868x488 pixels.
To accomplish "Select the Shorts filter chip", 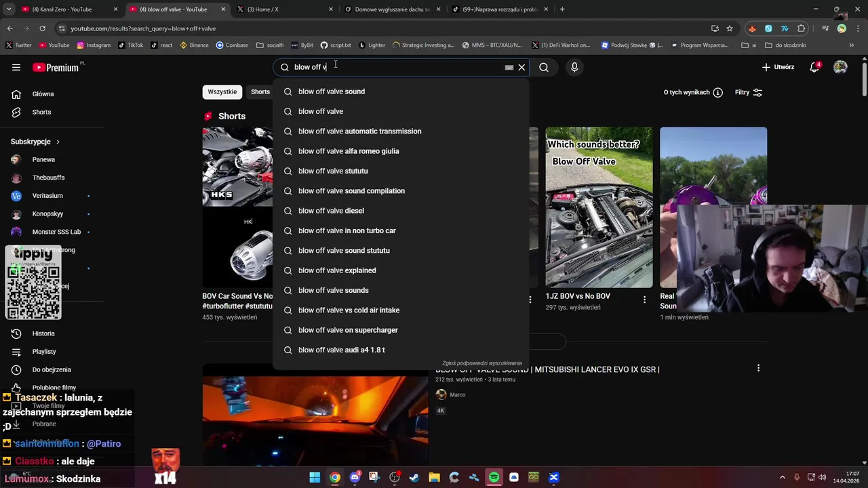I will click(260, 92).
